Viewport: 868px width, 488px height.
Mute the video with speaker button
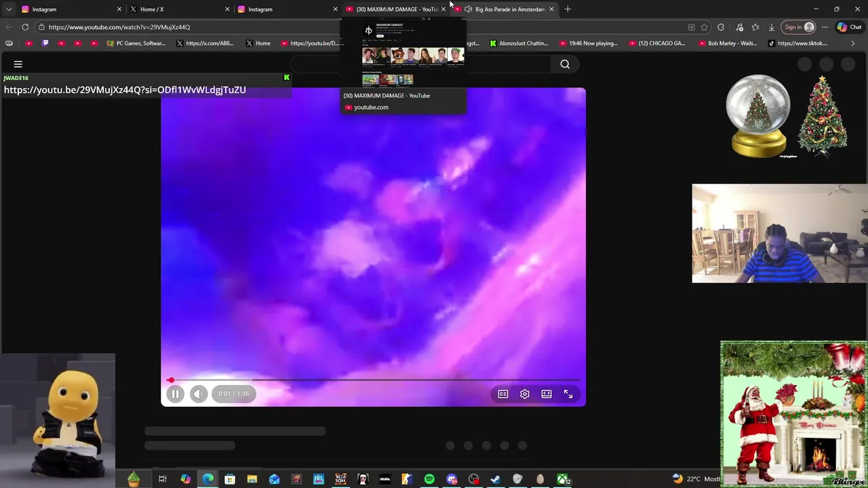tap(198, 394)
